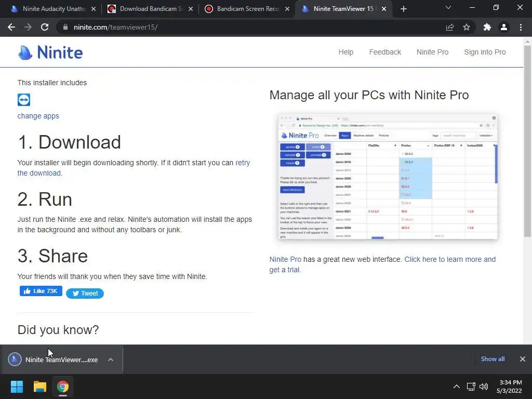The image size is (532, 399).
Task: Click Sign into Pro
Action: click(485, 52)
